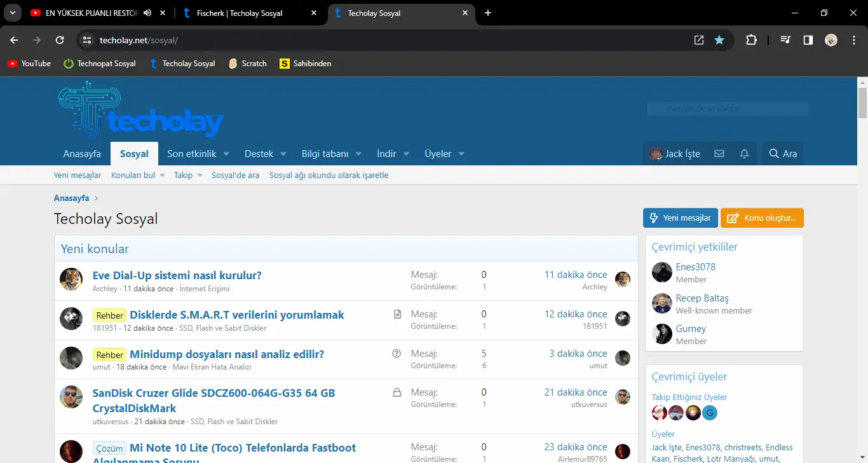
Task: Open thread Disklerde S.M.A.R.T verilerini yorumlamak
Action: 237,315
